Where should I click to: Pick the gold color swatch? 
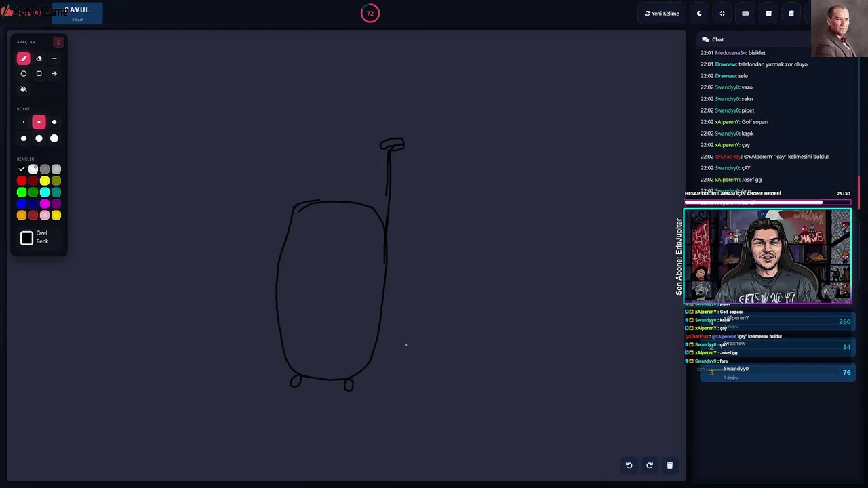click(56, 215)
